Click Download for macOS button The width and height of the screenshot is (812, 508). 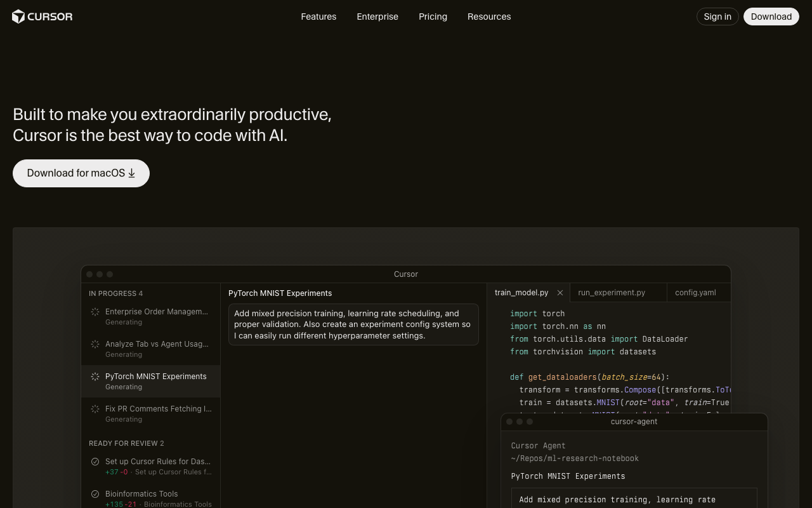tap(81, 173)
